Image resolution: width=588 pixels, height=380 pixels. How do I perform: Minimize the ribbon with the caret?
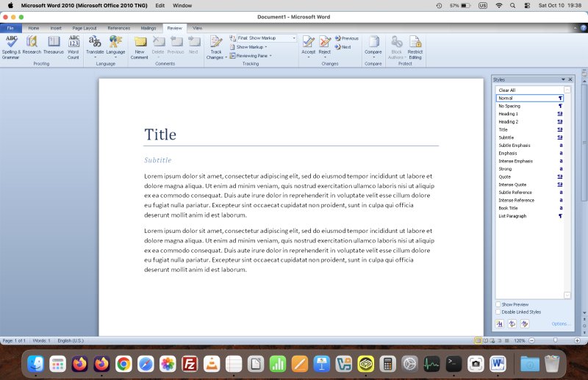click(x=575, y=28)
